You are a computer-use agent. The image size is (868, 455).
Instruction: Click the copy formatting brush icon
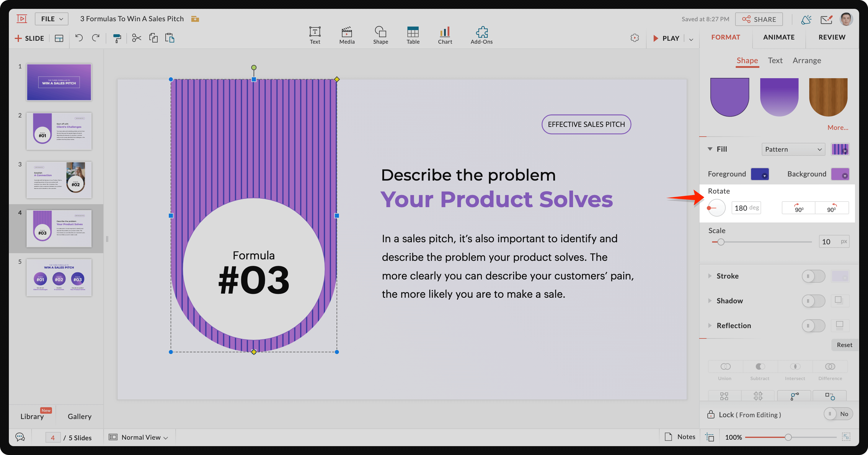click(x=117, y=38)
